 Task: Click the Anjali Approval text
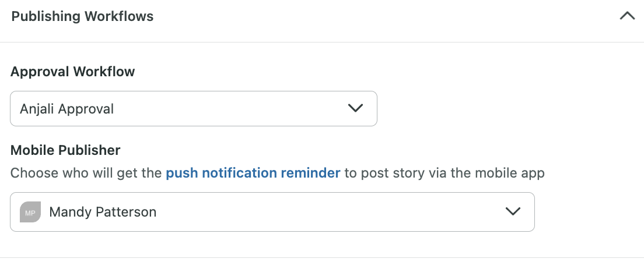(67, 109)
